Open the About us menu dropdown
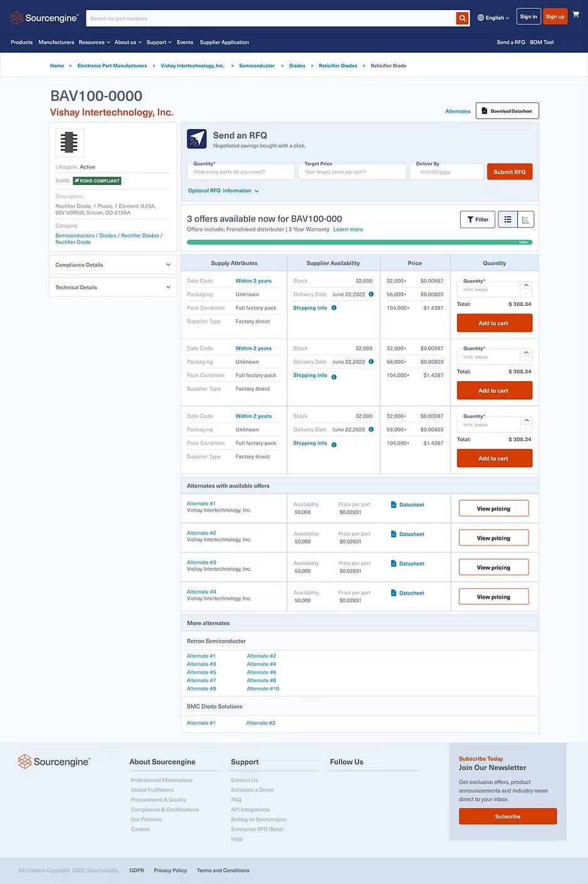Screen dimensions: 588x884 click(128, 43)
